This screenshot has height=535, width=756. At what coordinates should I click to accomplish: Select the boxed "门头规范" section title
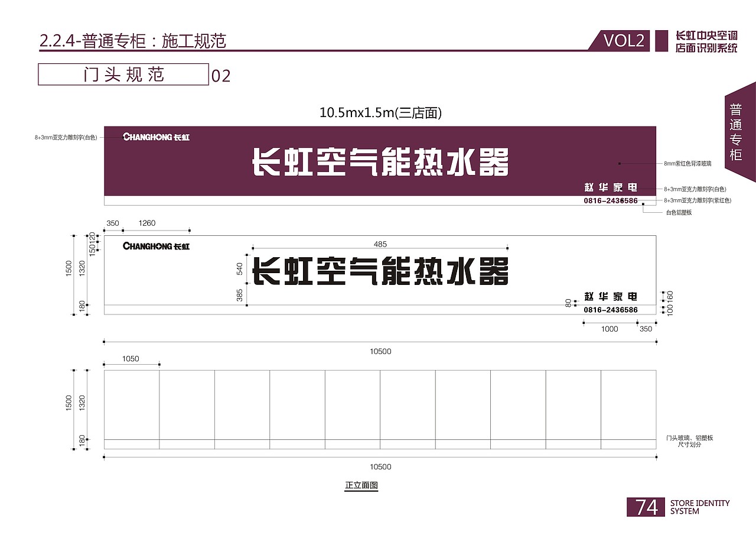pyautogui.click(x=123, y=74)
